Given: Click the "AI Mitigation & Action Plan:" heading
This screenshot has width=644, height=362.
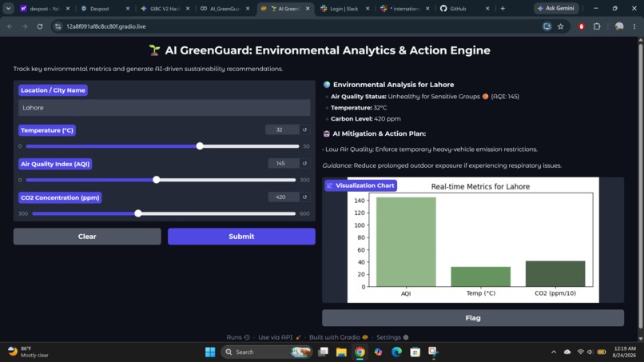Looking at the screenshot, I should [379, 133].
